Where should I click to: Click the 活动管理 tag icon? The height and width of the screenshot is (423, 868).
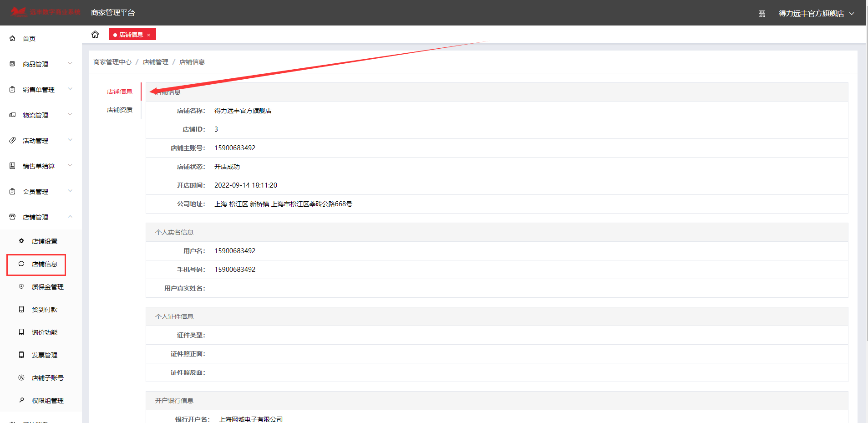click(x=12, y=141)
